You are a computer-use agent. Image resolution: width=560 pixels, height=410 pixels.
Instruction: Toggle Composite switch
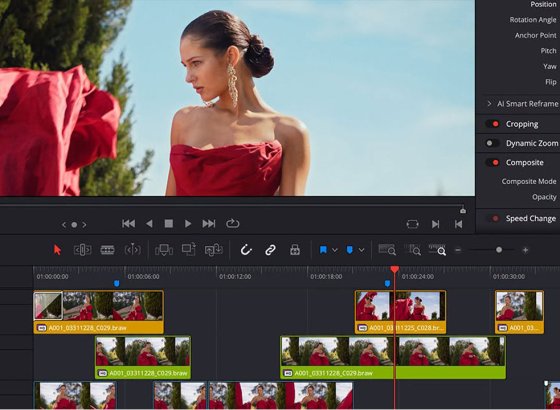pos(492,162)
